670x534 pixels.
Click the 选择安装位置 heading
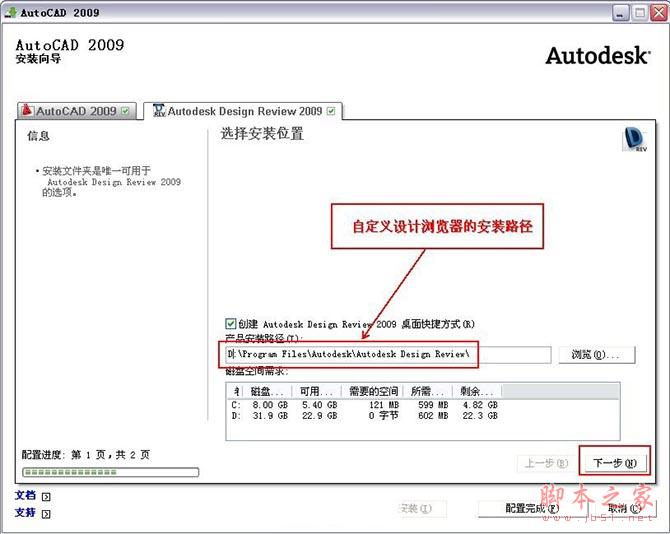(262, 134)
